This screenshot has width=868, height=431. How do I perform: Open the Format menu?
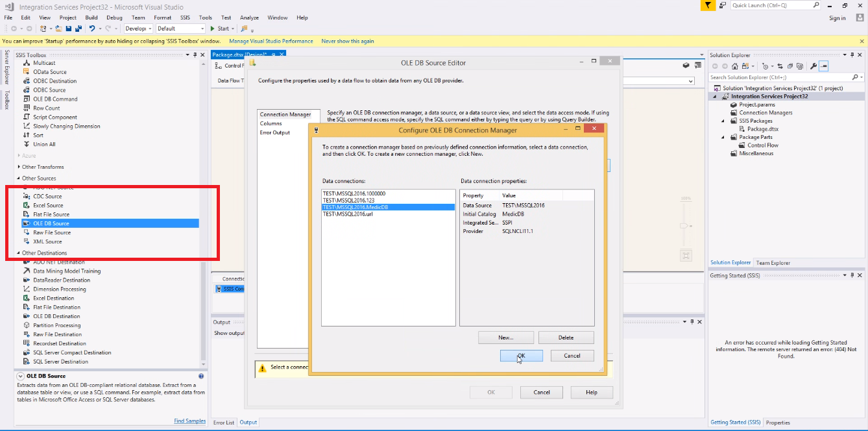[x=163, y=18]
